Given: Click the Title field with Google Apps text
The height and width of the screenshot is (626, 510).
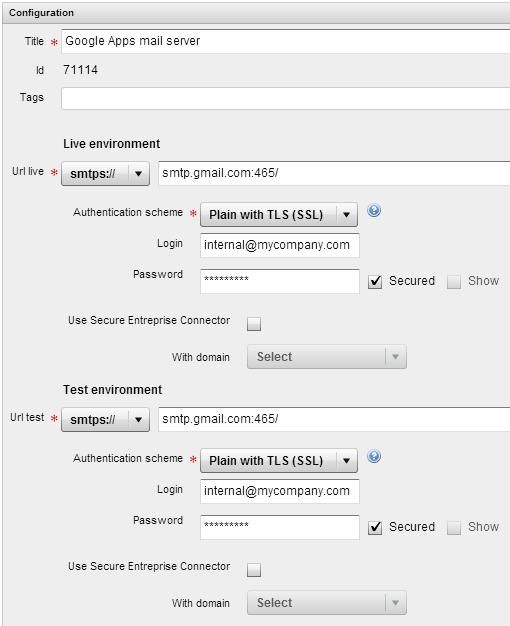Looking at the screenshot, I should (x=286, y=41).
